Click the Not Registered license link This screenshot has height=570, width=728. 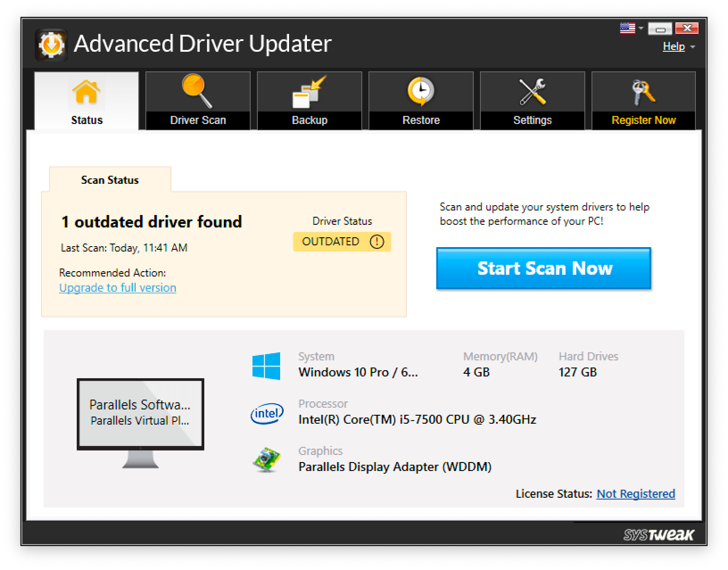point(636,494)
